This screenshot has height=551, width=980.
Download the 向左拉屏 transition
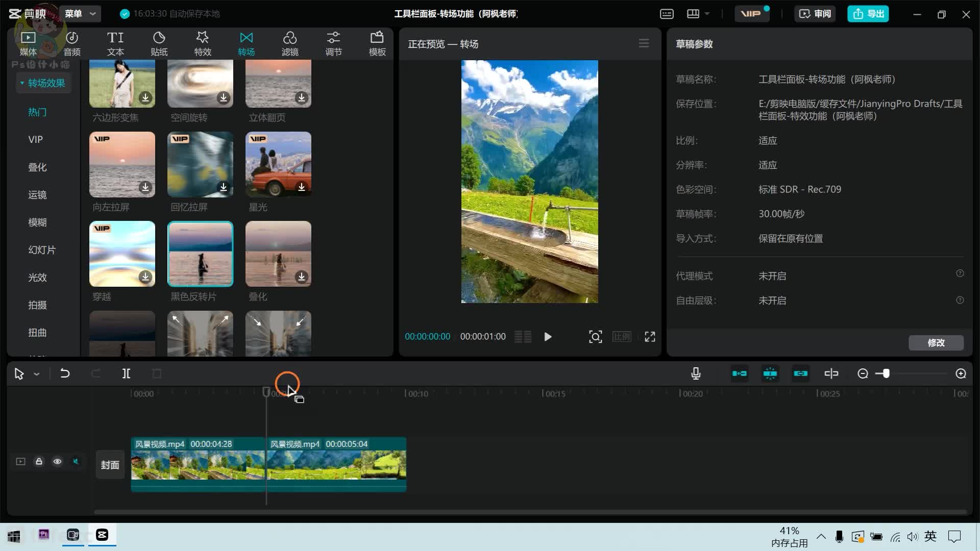click(x=145, y=187)
